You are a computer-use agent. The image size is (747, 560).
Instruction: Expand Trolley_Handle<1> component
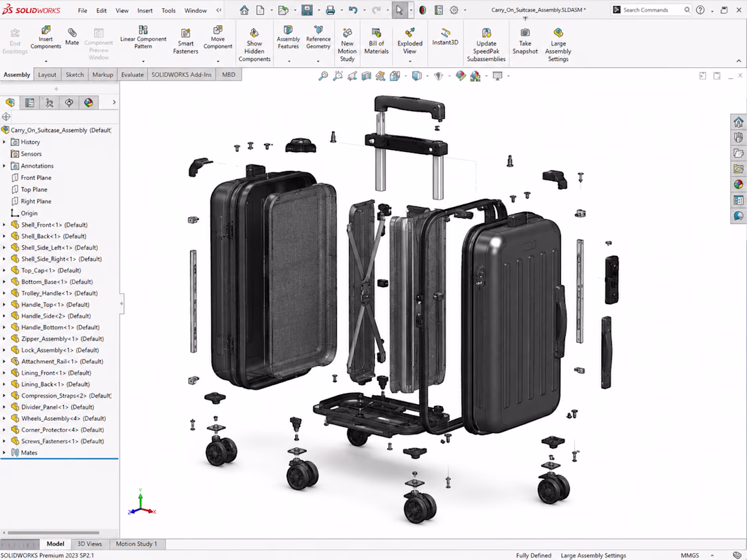pos(4,293)
